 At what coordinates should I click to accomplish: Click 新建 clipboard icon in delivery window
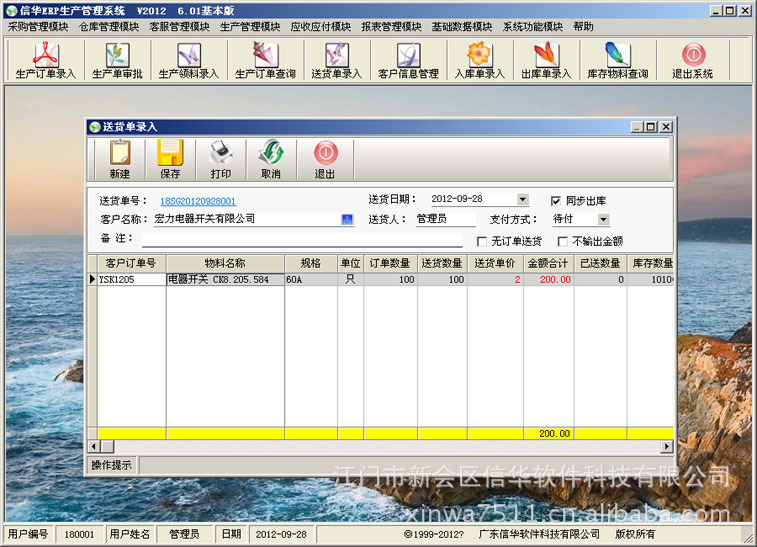pos(120,160)
